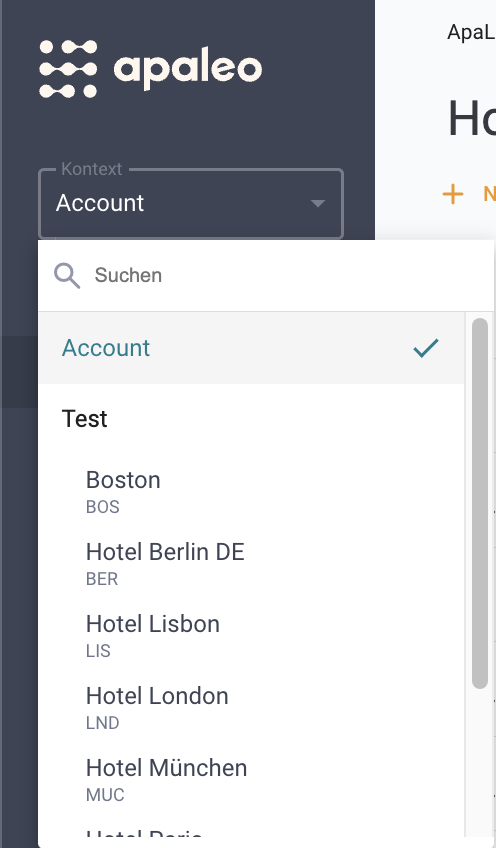Screen dimensions: 496x848
Task: Choose the Boston property
Action: [252, 491]
